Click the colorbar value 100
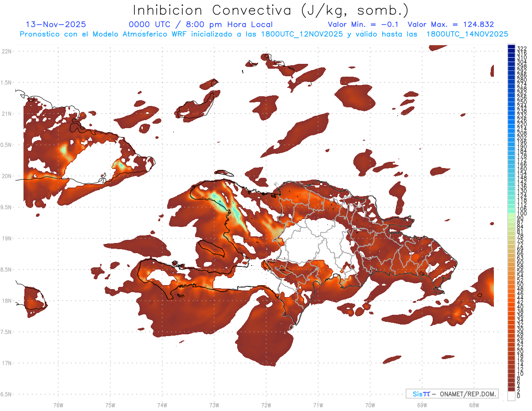The height and width of the screenshot is (411, 532). [522, 214]
